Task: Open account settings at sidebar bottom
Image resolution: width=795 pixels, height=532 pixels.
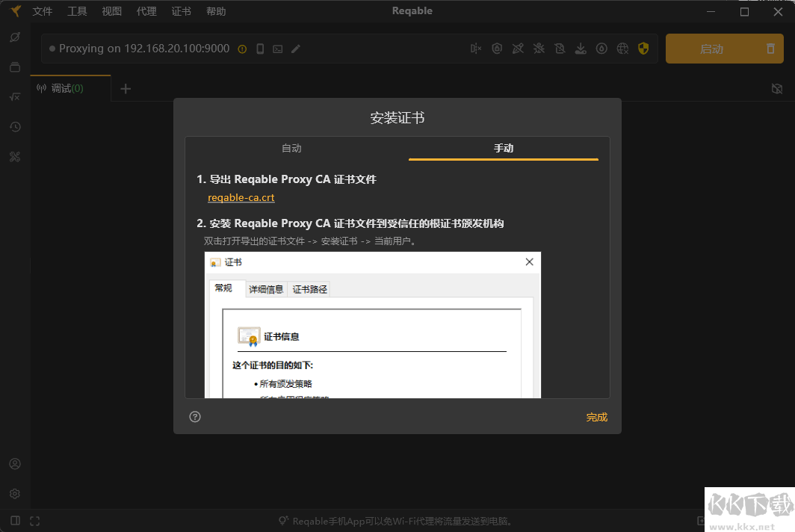Action: click(x=15, y=463)
